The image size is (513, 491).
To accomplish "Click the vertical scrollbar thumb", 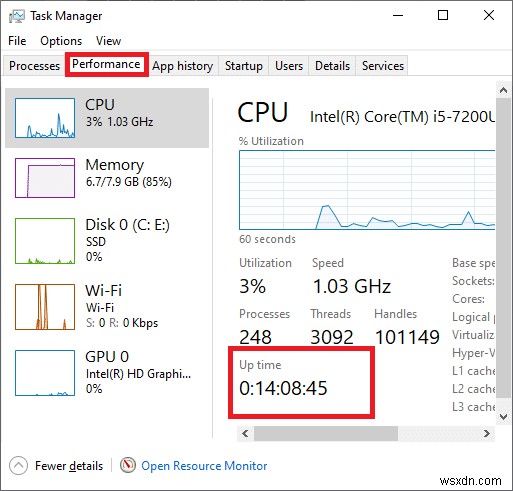I will (x=503, y=248).
